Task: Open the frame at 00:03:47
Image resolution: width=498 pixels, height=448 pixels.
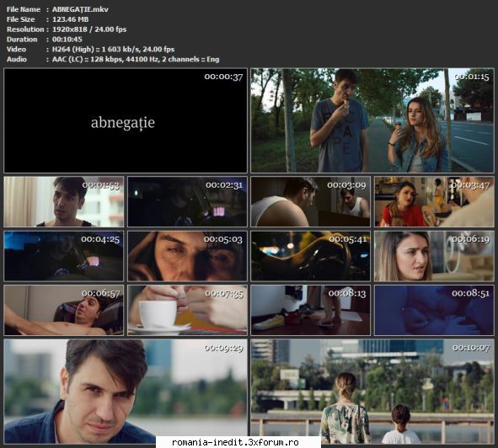Action: (434, 201)
